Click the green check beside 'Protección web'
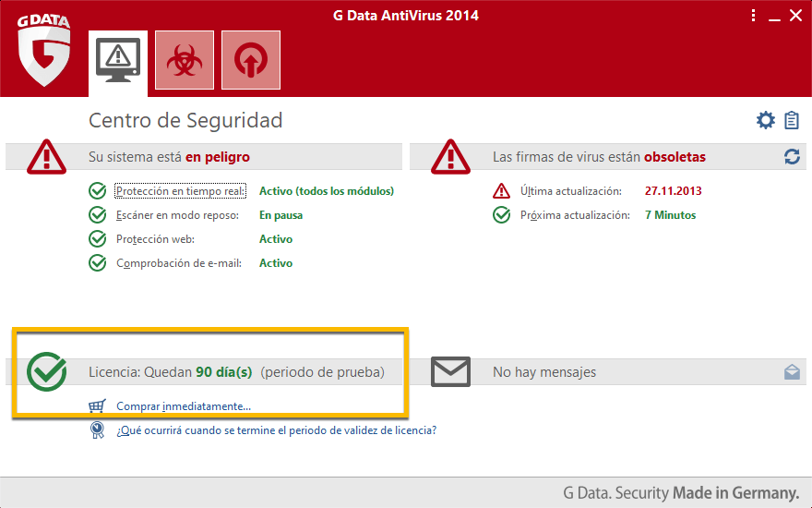This screenshot has width=812, height=508. click(x=98, y=239)
